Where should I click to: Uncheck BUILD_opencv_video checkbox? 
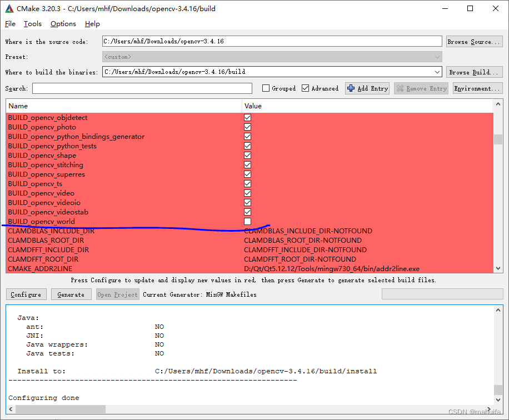(247, 193)
